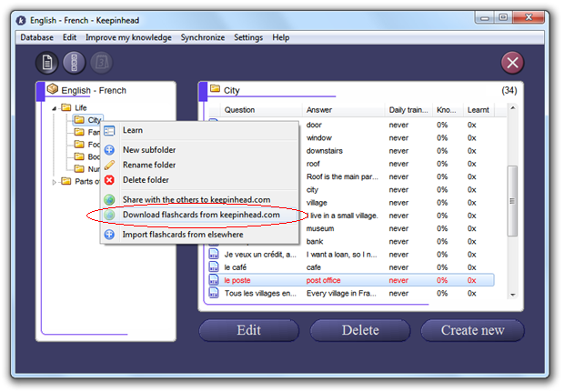Sort by the Answer column header
This screenshot has height=392, width=564.
(343, 110)
